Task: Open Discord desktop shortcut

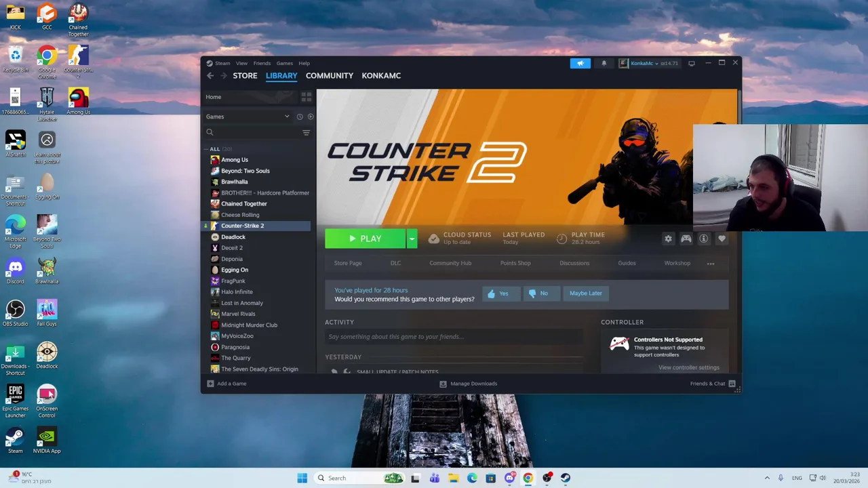Action: click(x=15, y=270)
